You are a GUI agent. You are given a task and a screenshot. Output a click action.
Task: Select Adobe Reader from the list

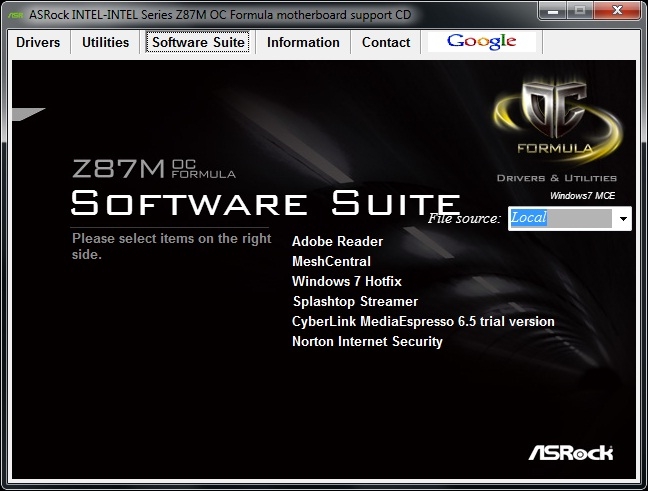337,241
